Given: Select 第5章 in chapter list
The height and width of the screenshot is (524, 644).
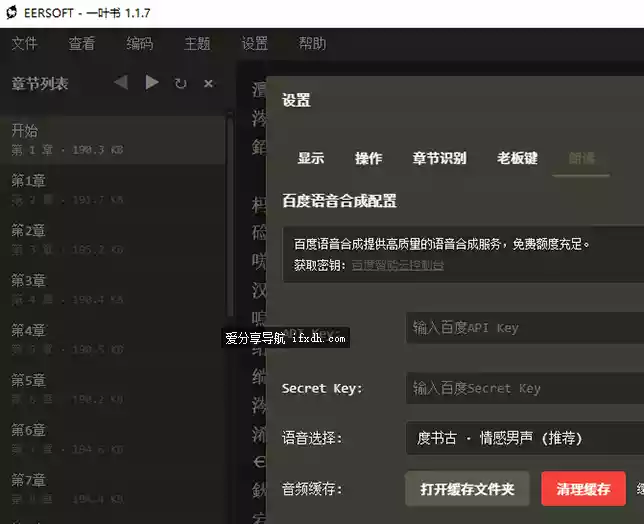Looking at the screenshot, I should coord(113,389).
